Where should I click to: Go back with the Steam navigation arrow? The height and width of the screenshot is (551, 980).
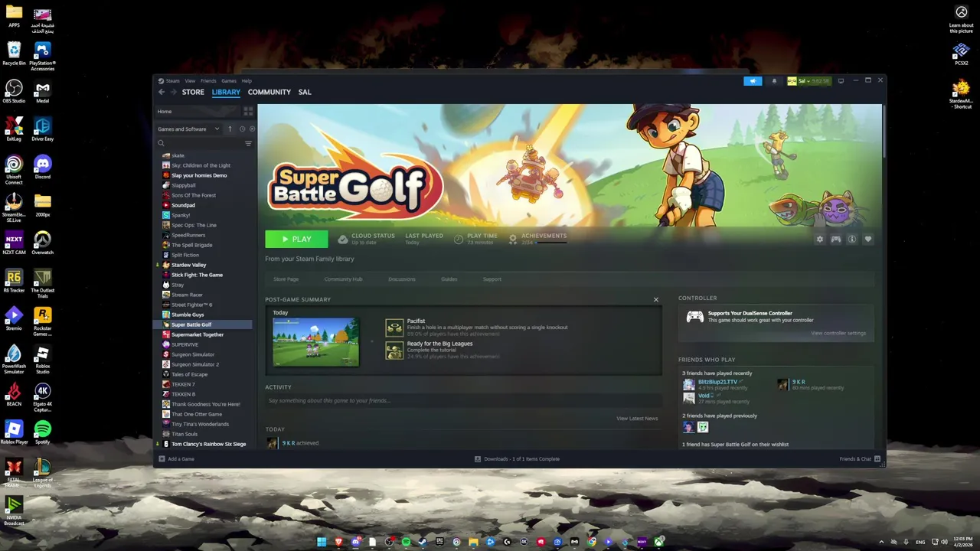(x=162, y=92)
